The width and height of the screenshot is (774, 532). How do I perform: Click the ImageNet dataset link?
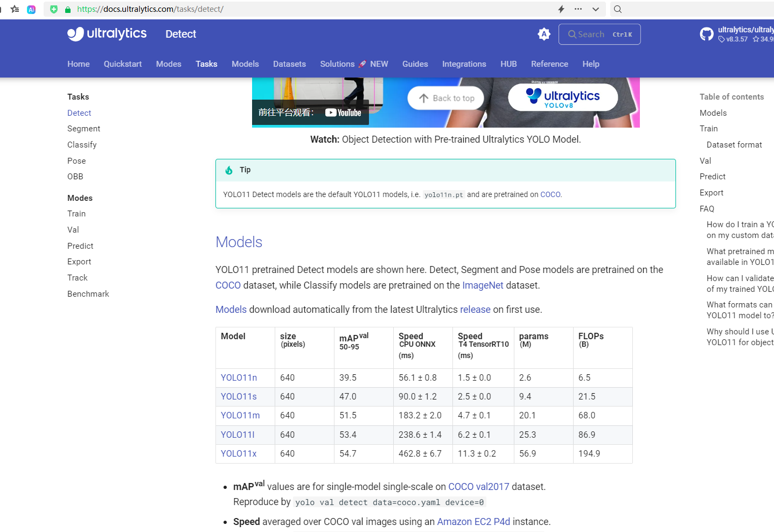pyautogui.click(x=483, y=285)
